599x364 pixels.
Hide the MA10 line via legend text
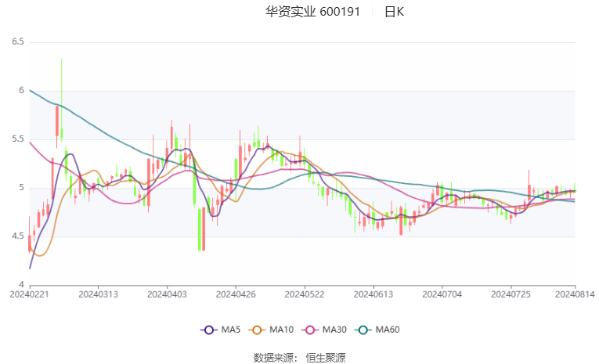coord(283,330)
